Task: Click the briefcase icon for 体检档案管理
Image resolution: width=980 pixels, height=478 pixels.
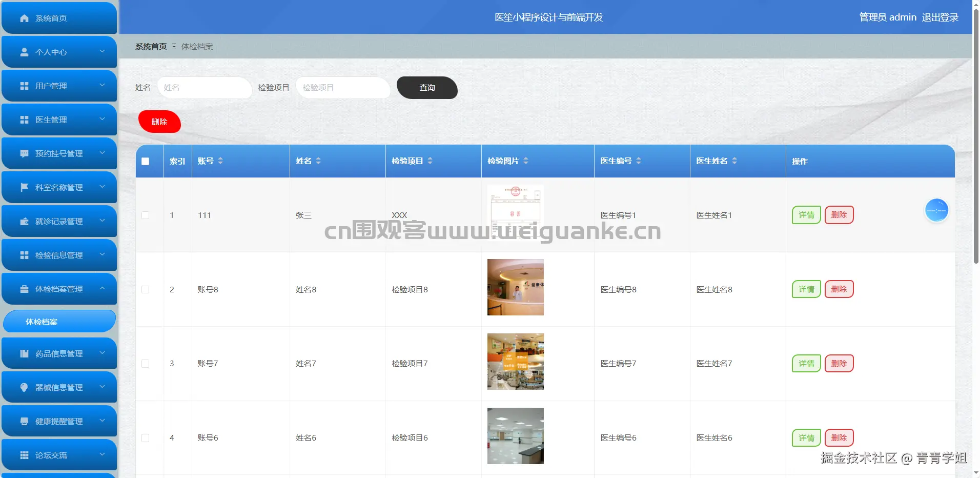Action: coord(24,289)
